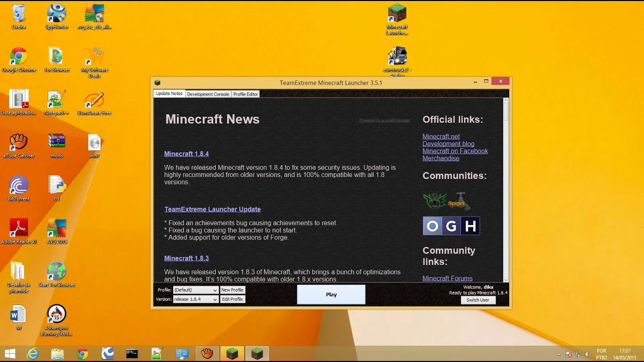
Task: Open Notepad++ from the taskbar
Action: pos(157,354)
